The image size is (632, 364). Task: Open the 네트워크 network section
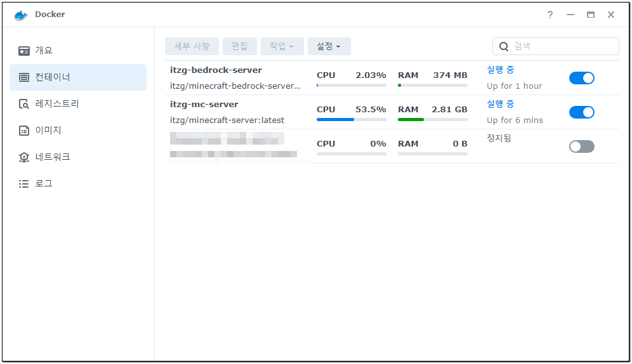tap(78, 157)
